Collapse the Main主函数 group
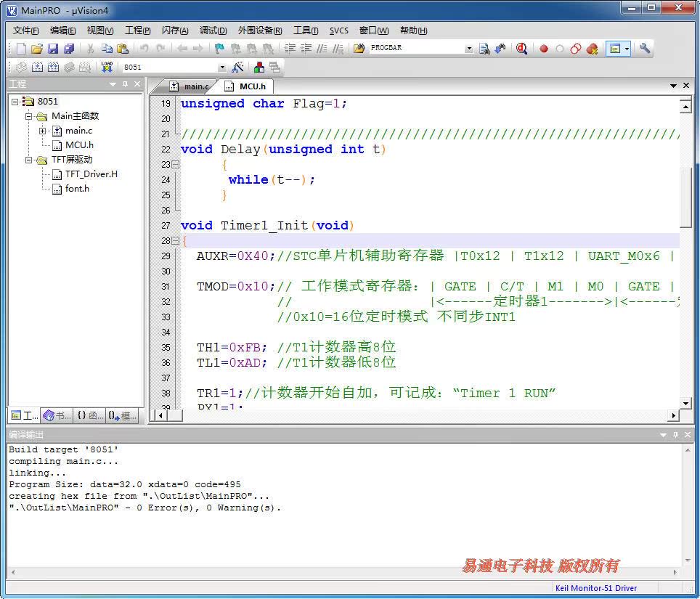This screenshot has width=700, height=599. pos(29,116)
